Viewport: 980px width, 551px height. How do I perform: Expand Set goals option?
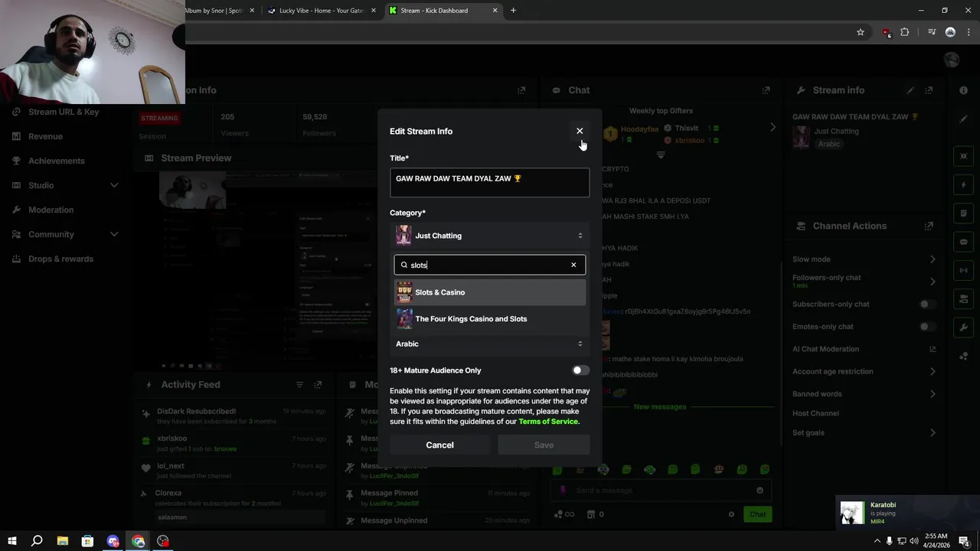tap(933, 432)
